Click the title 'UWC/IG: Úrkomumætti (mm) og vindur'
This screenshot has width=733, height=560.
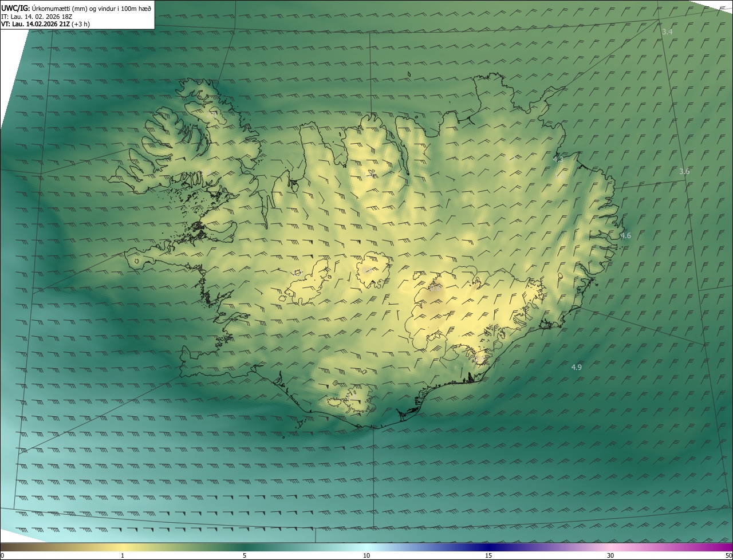(76, 7)
